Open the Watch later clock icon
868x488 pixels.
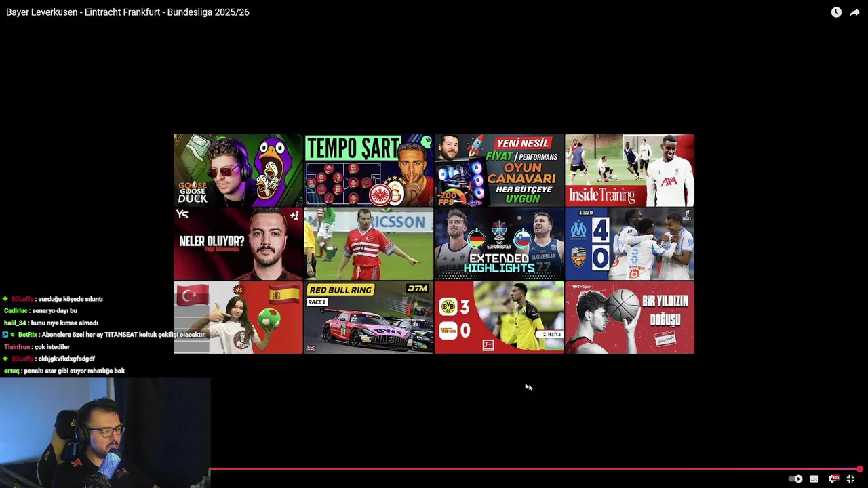[x=836, y=12]
